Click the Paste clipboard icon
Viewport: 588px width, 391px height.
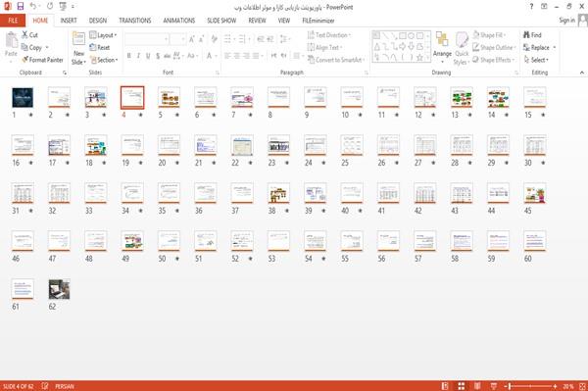coord(11,40)
